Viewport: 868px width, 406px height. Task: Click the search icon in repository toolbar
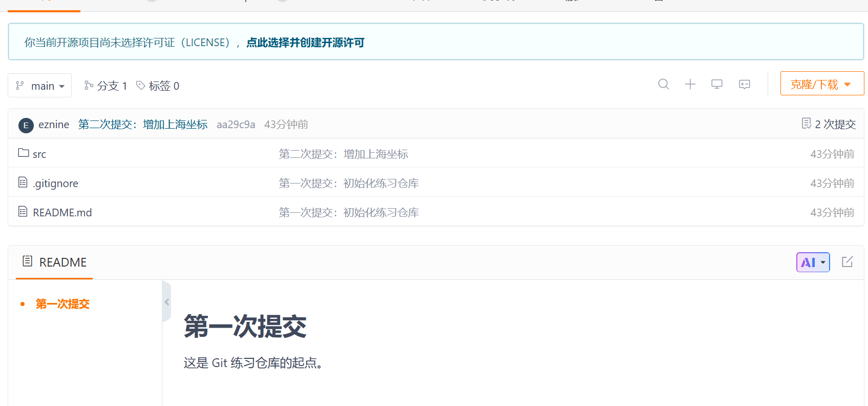click(664, 84)
